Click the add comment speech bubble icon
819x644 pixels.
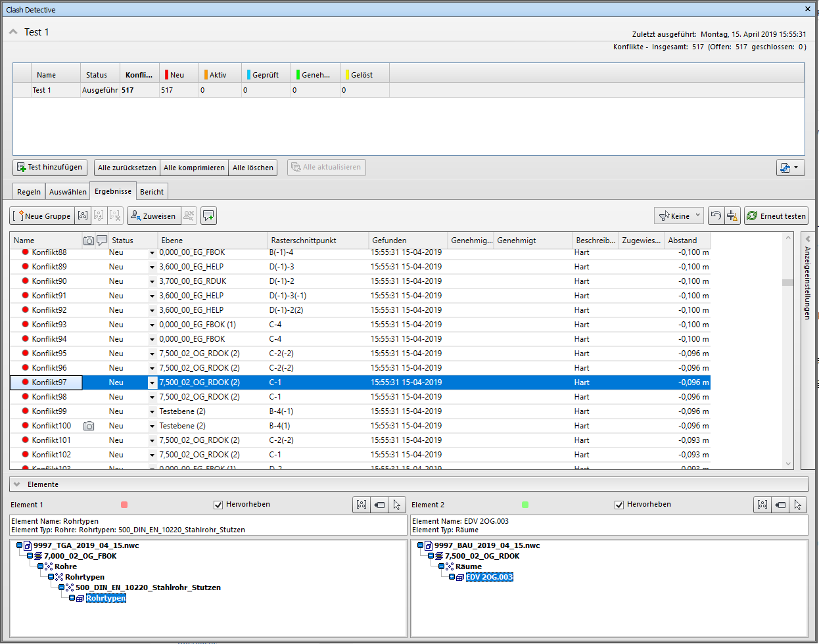click(x=208, y=216)
